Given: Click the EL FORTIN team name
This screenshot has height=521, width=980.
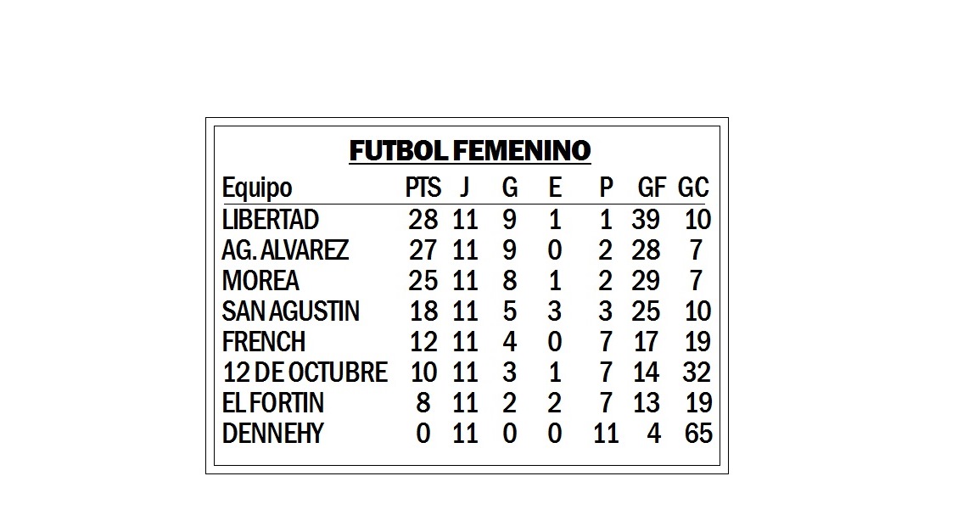Looking at the screenshot, I should click(273, 403).
